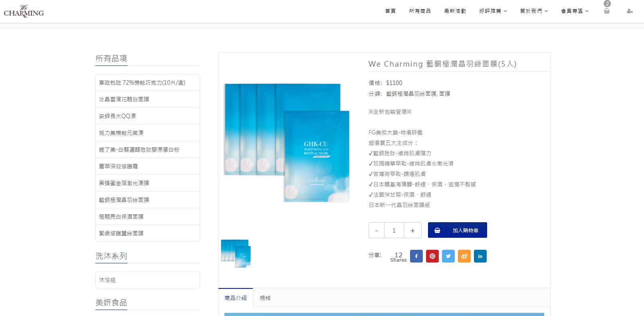
Task: Click the price value $1100
Action: [394, 83]
